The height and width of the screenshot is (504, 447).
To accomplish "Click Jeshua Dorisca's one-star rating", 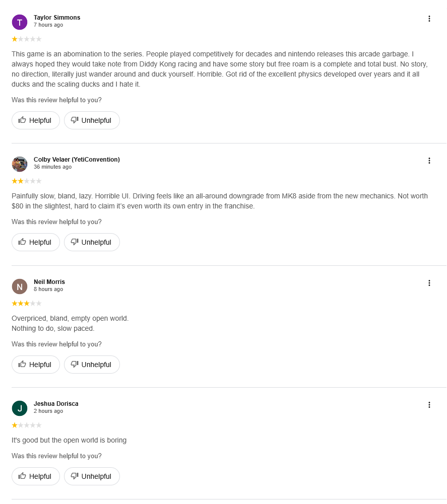I will coord(27,425).
